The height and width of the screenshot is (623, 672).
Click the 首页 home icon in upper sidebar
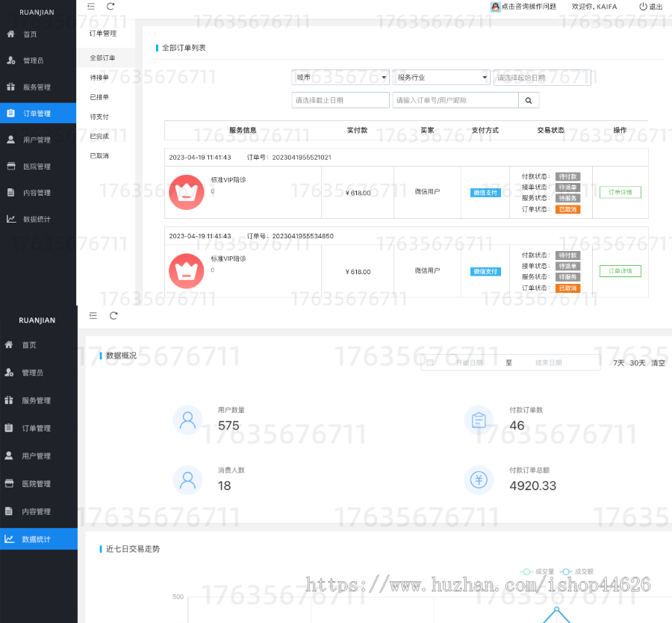(10, 34)
